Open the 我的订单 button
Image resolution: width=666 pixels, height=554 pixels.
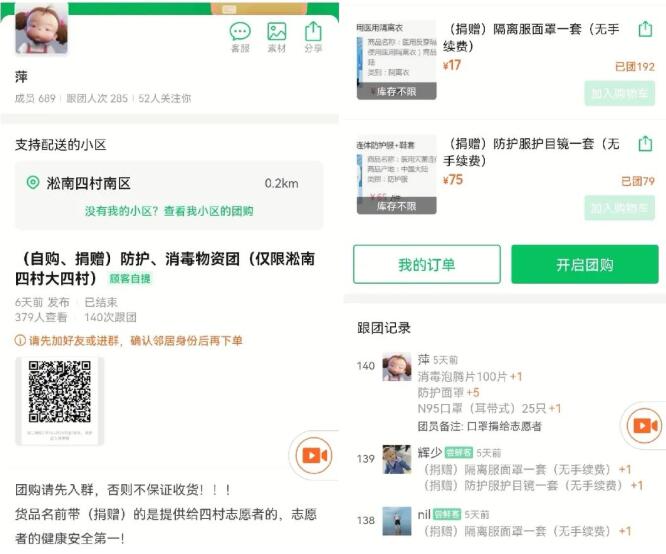pyautogui.click(x=426, y=265)
